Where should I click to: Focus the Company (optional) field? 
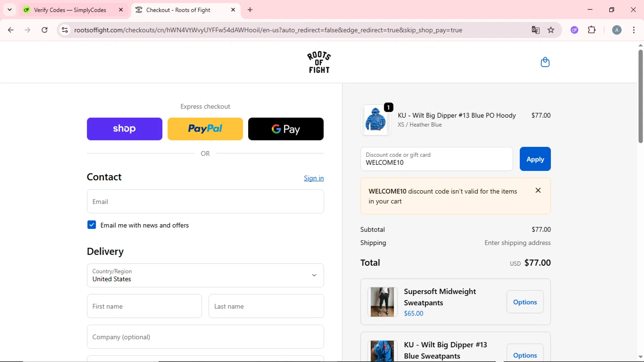click(205, 337)
